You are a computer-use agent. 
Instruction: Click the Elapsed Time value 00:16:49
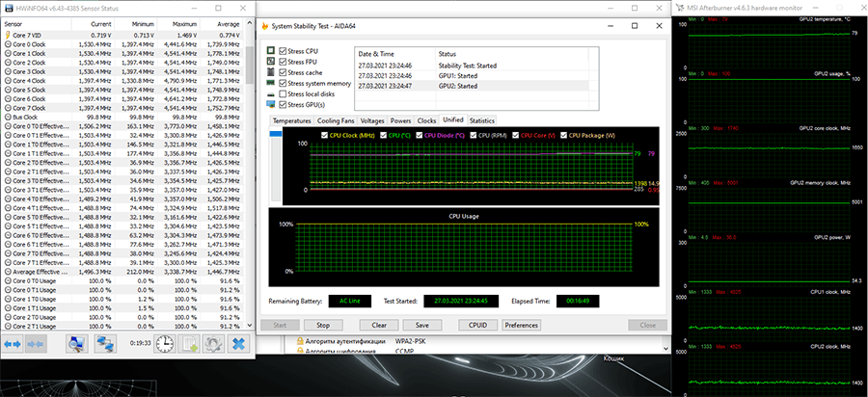pos(578,302)
